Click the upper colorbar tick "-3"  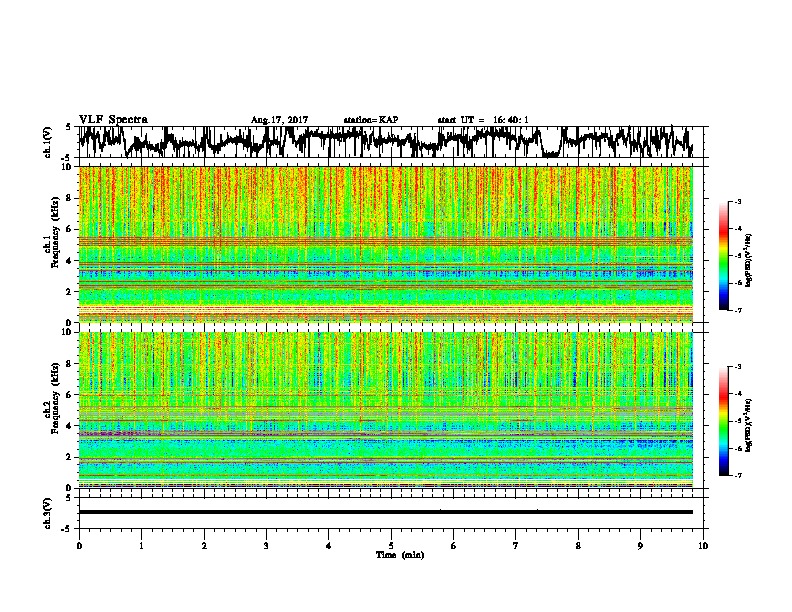738,202
